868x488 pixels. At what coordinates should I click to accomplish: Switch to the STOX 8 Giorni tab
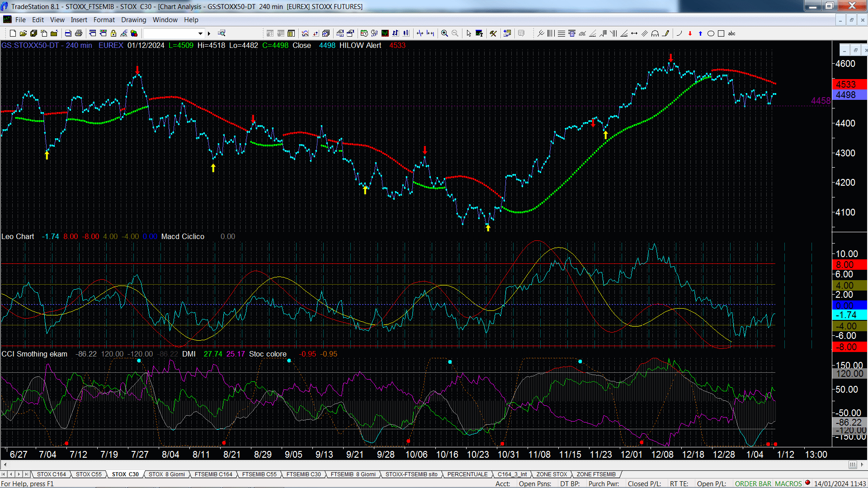click(x=167, y=474)
